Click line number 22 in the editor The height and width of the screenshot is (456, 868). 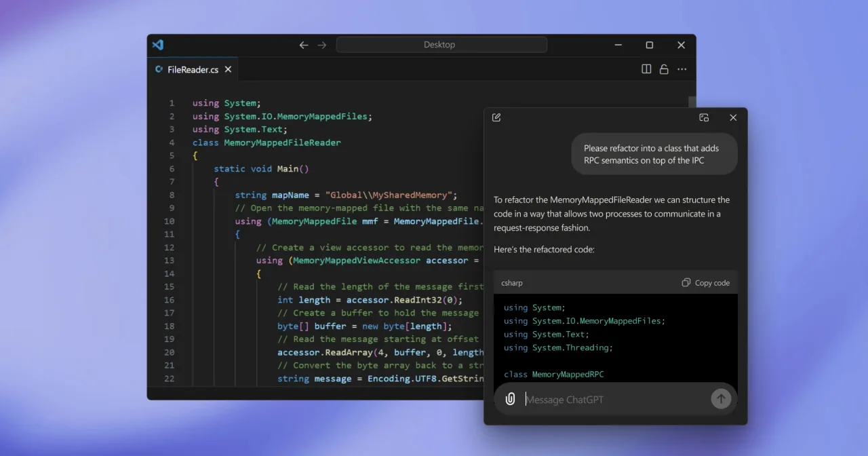170,379
